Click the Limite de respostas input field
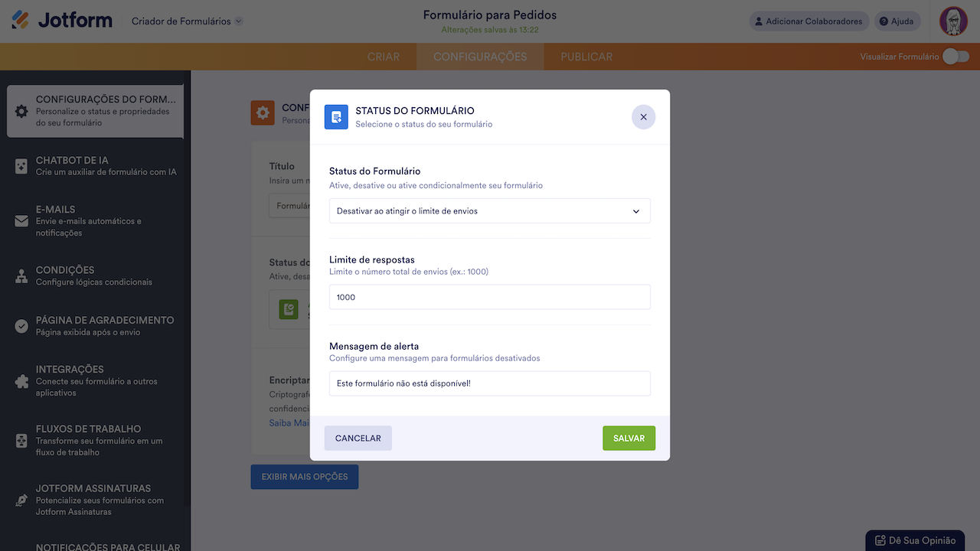 tap(489, 297)
